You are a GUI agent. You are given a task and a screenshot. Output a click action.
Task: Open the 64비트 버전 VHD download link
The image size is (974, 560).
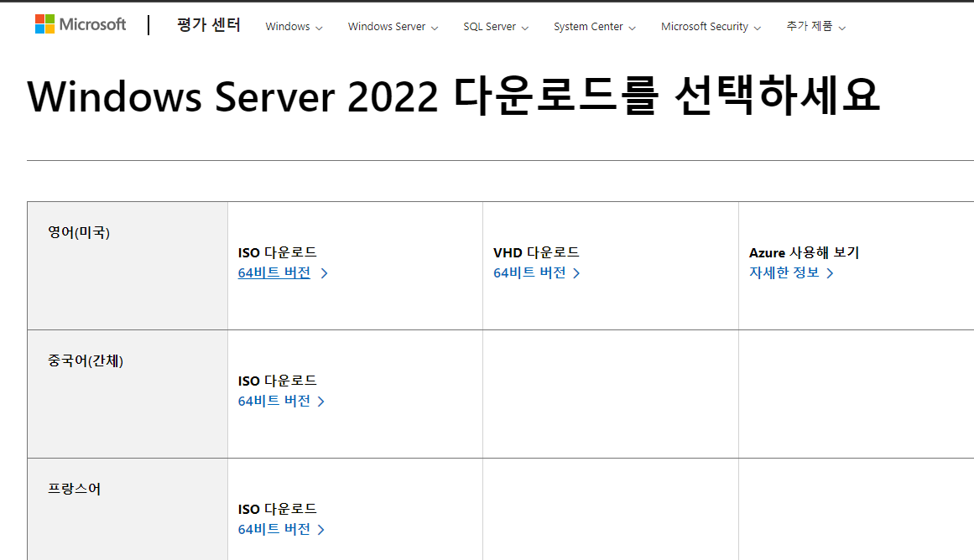(537, 272)
